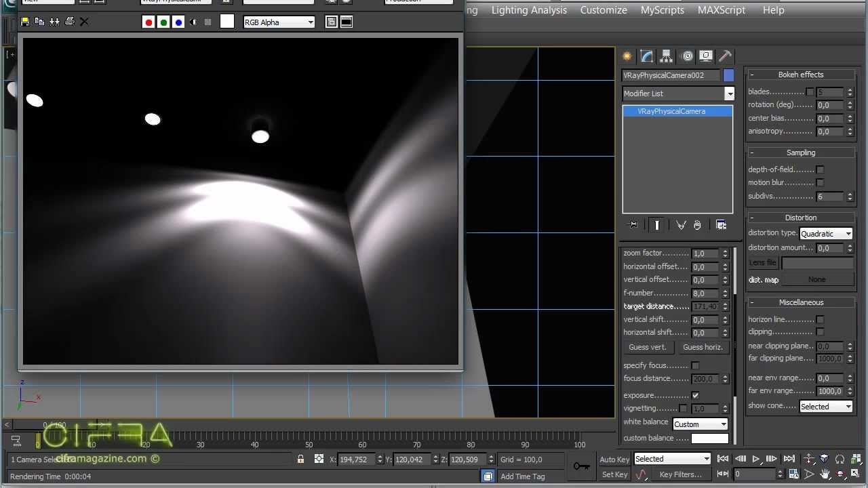The image size is (868, 488).
Task: Clone the rendered frame window
Action: click(x=54, y=22)
